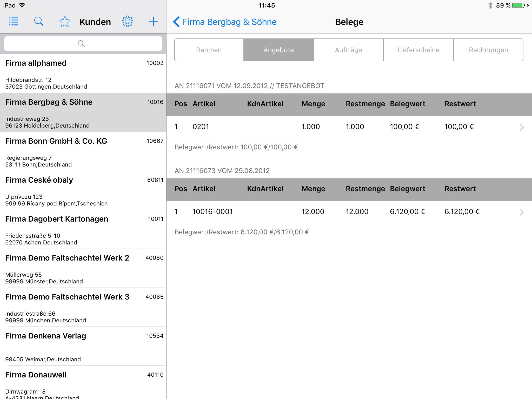Go back to Firma Bergbag & Söhne

[225, 22]
